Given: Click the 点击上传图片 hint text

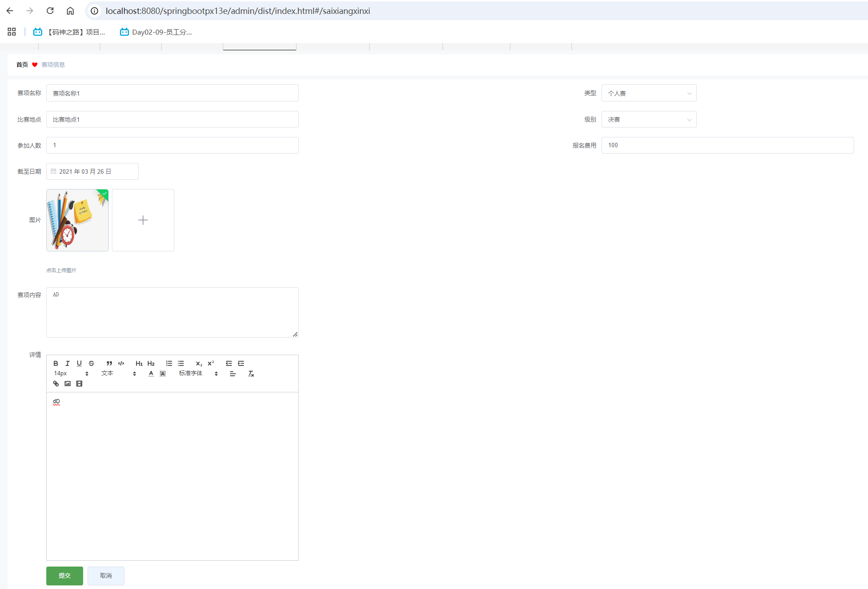Looking at the screenshot, I should [x=61, y=270].
